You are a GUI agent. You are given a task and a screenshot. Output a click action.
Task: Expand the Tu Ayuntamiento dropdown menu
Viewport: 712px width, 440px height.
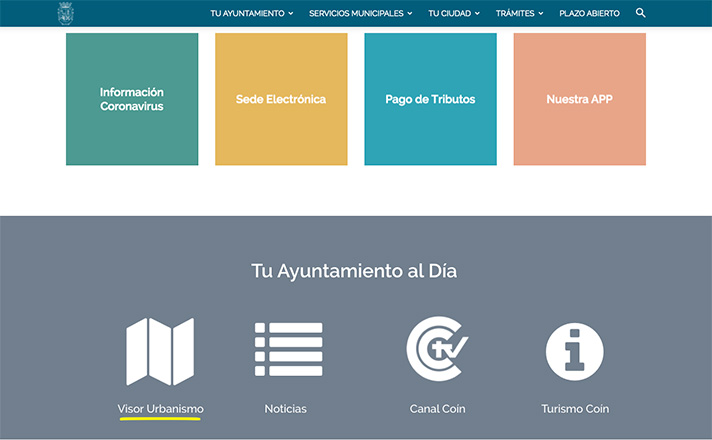(x=251, y=14)
